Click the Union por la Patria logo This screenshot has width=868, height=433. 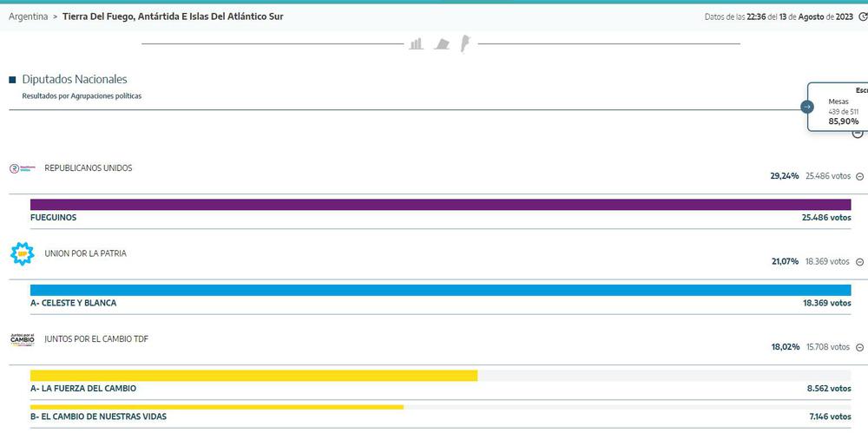tap(21, 254)
